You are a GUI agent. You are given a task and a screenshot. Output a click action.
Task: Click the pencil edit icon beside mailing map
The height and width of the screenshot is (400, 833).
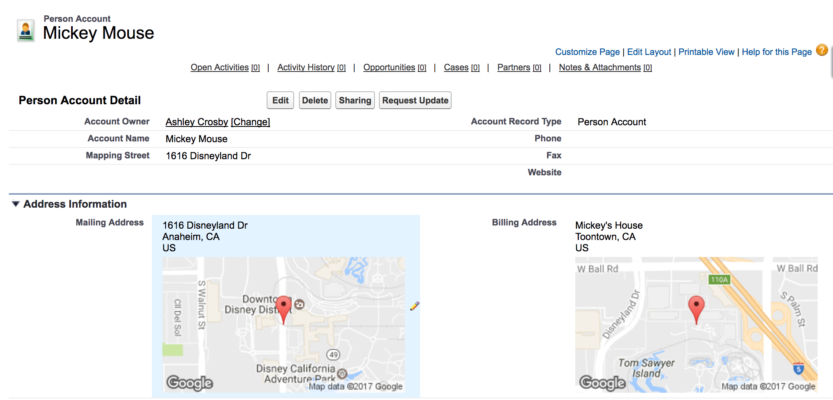(x=414, y=306)
